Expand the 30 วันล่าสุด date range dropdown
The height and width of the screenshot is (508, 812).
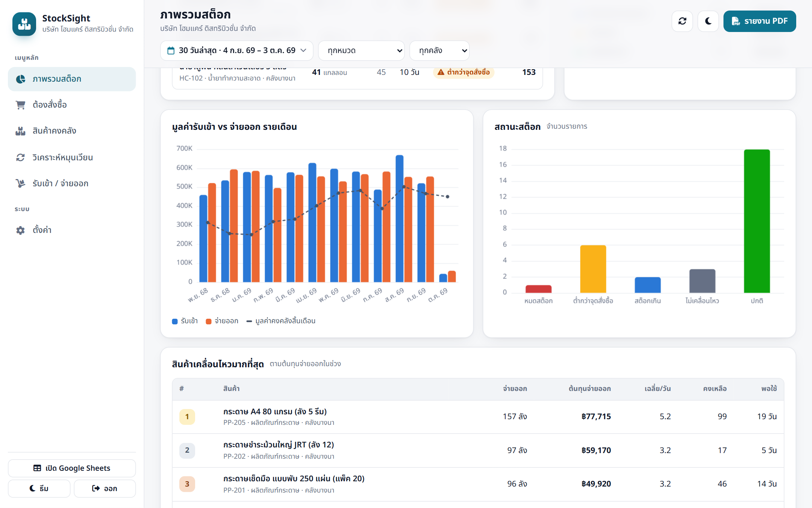[x=237, y=50]
